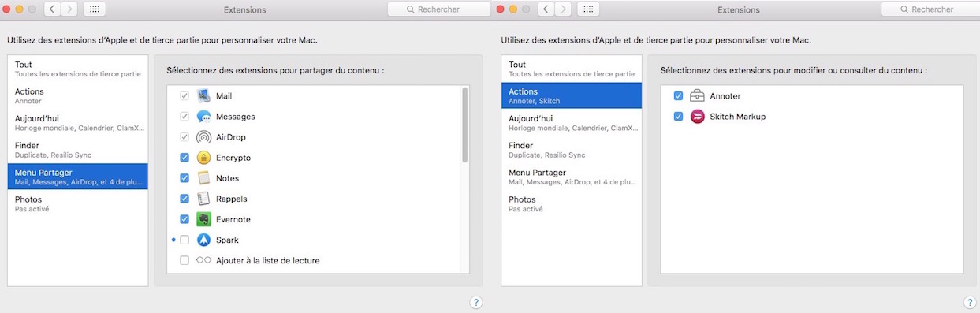Disable the Evernote share extension checkbox
Screen dimensions: 980x313
tap(184, 219)
